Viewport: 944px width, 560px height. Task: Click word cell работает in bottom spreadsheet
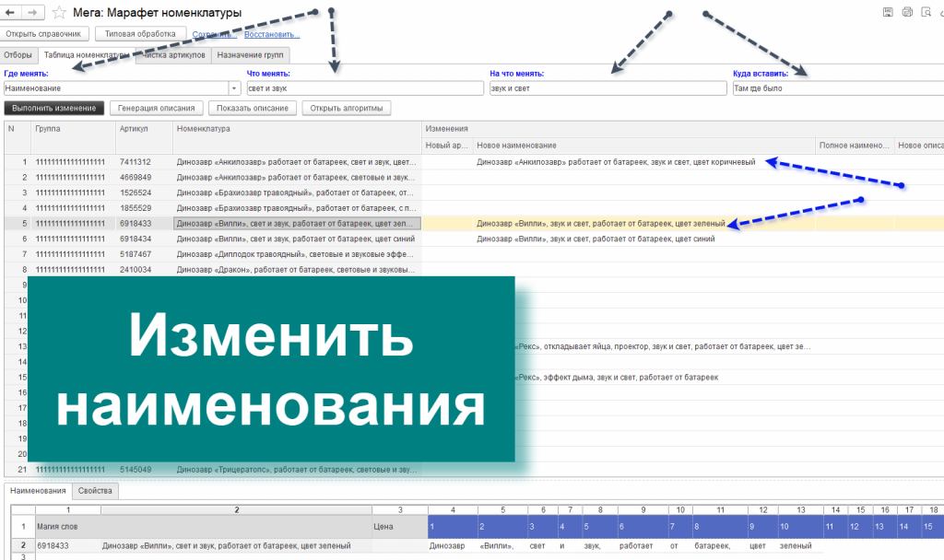(x=643, y=546)
